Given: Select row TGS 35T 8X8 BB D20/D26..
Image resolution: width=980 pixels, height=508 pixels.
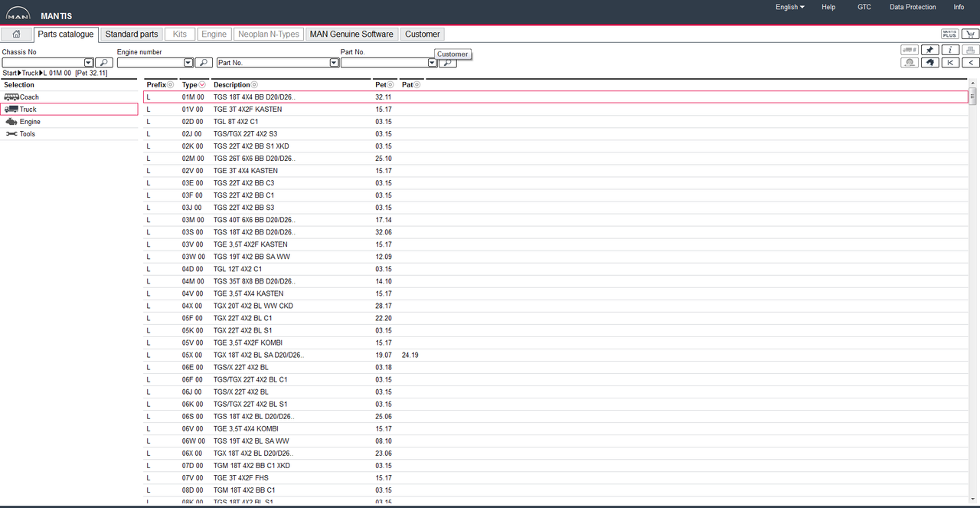Looking at the screenshot, I should click(x=556, y=281).
